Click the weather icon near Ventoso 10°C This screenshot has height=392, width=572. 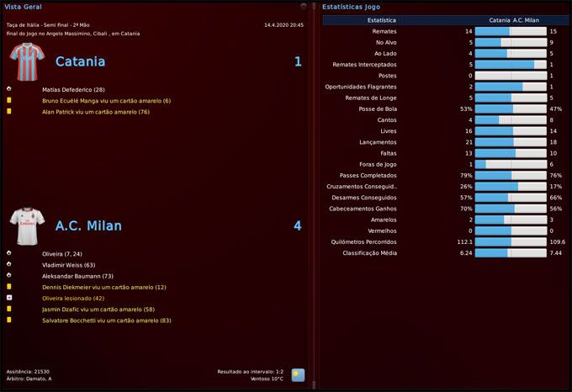pyautogui.click(x=298, y=374)
